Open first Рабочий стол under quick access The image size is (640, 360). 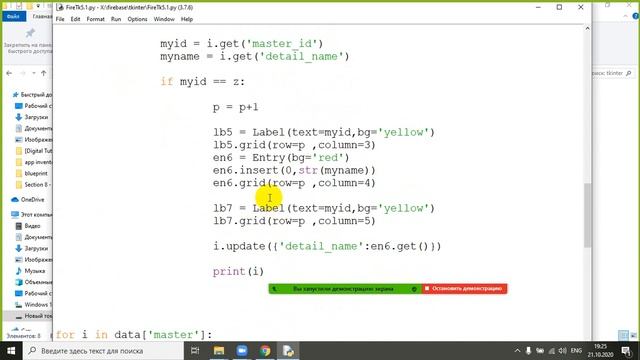coord(33,106)
